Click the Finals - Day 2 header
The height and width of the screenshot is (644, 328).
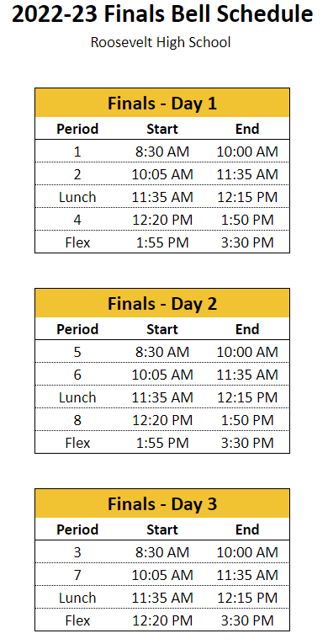click(x=162, y=304)
